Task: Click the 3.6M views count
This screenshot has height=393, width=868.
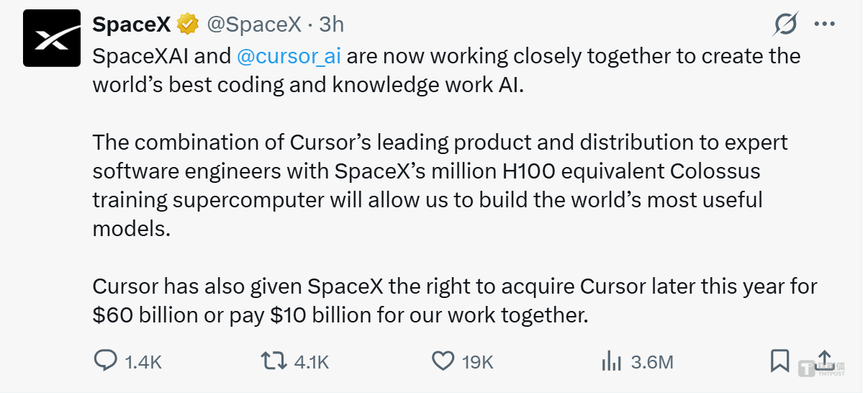Action: click(652, 361)
